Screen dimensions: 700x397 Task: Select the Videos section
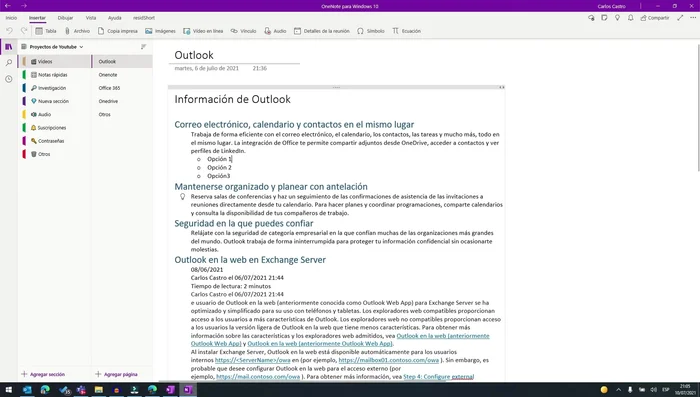click(54, 62)
